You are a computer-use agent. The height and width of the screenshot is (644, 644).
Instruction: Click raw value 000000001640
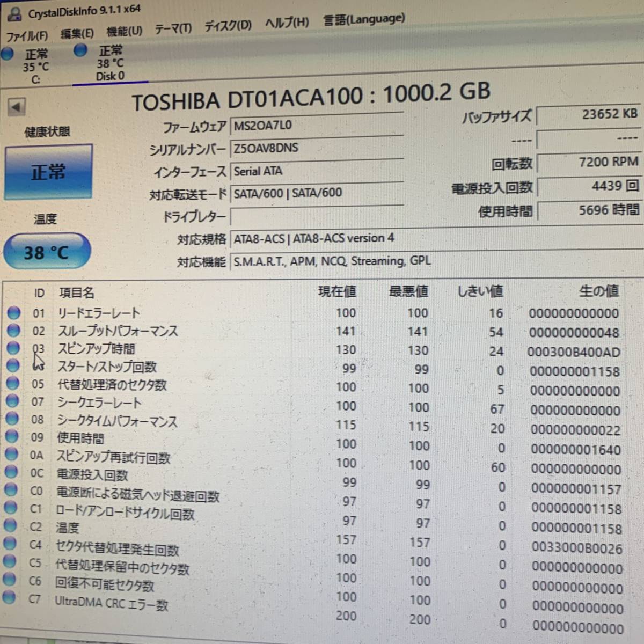tap(576, 450)
